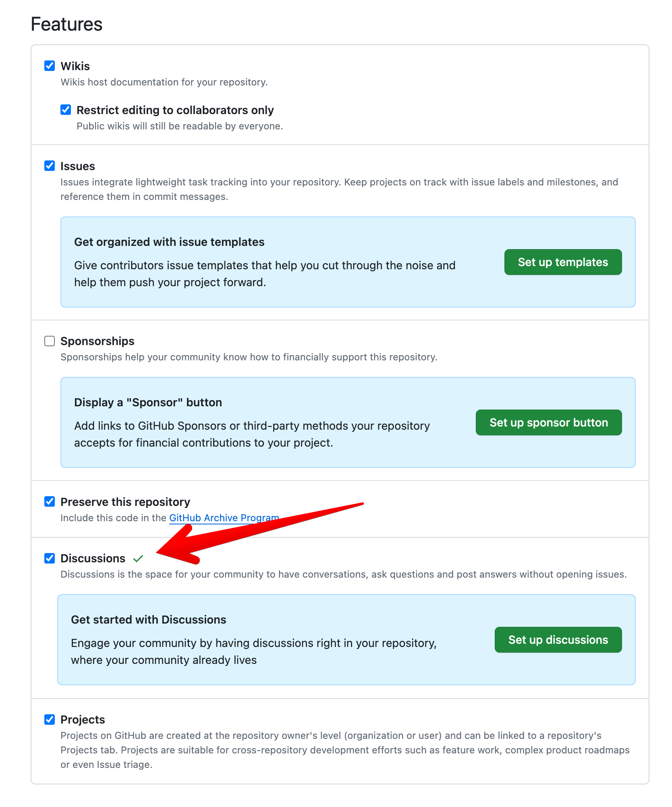The height and width of the screenshot is (807, 672).
Task: Disable the Wikis feature checkbox
Action: coord(49,66)
